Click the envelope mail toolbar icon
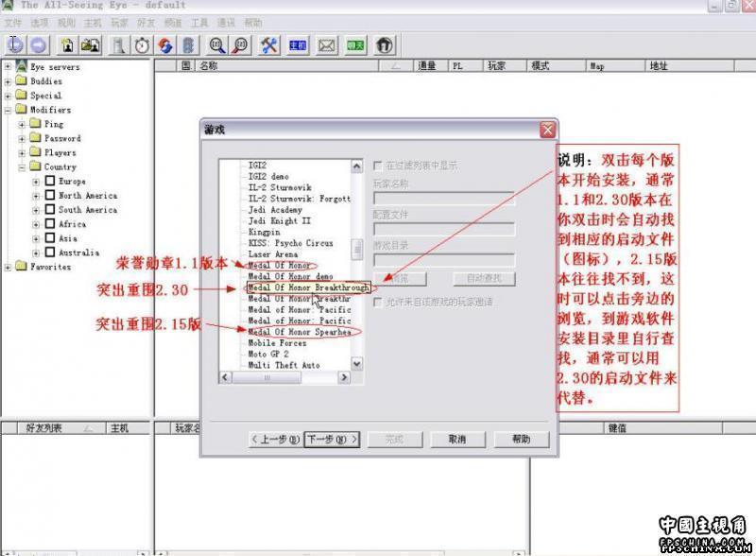756x556 pixels. coord(326,45)
